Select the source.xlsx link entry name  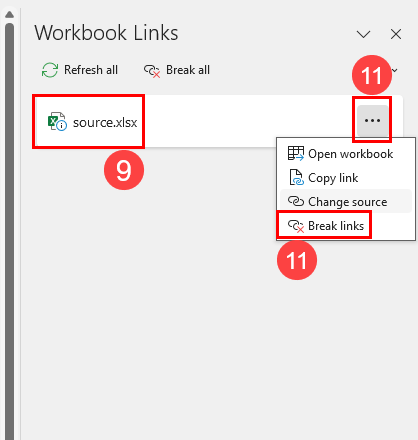[x=105, y=122]
